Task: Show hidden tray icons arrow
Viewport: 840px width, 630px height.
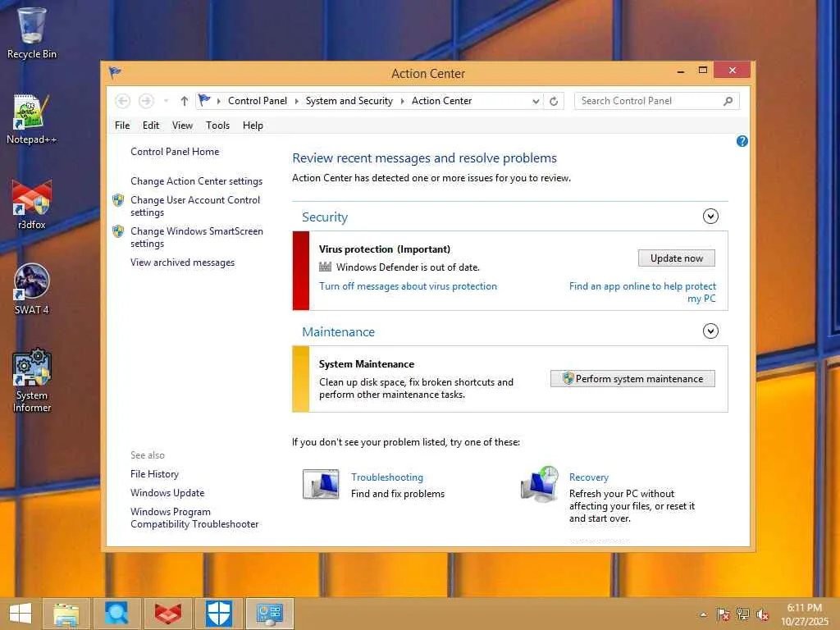Action: pos(703,614)
